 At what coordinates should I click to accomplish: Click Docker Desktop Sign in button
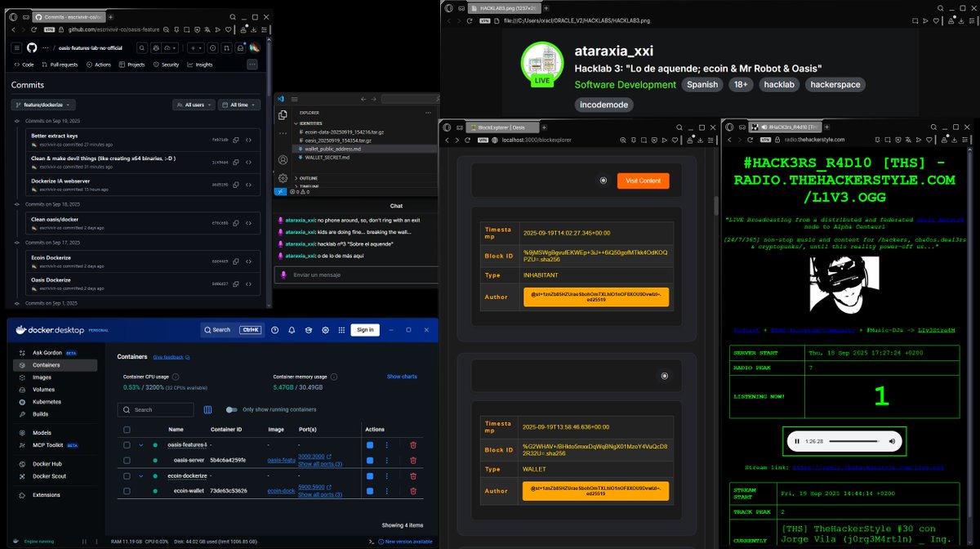[x=365, y=330]
